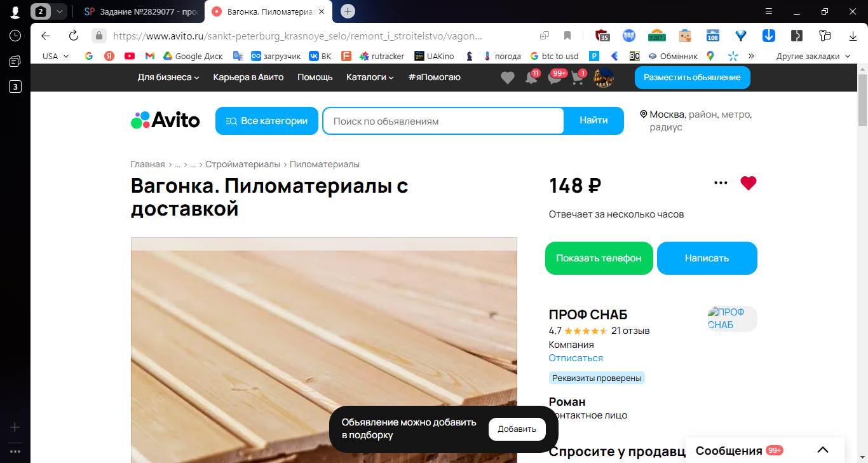The height and width of the screenshot is (463, 868).
Task: Open the rutracker bookmark
Action: pos(381,56)
